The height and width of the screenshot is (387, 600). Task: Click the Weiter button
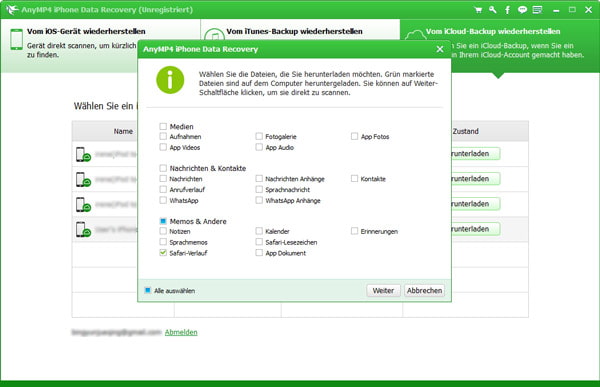click(383, 291)
